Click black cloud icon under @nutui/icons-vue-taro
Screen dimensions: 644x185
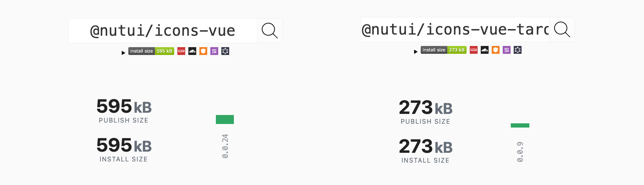pyautogui.click(x=485, y=50)
